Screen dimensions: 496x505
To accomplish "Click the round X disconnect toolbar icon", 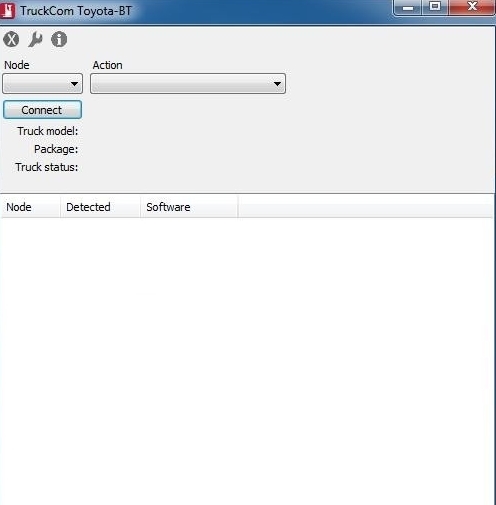I will 11,40.
